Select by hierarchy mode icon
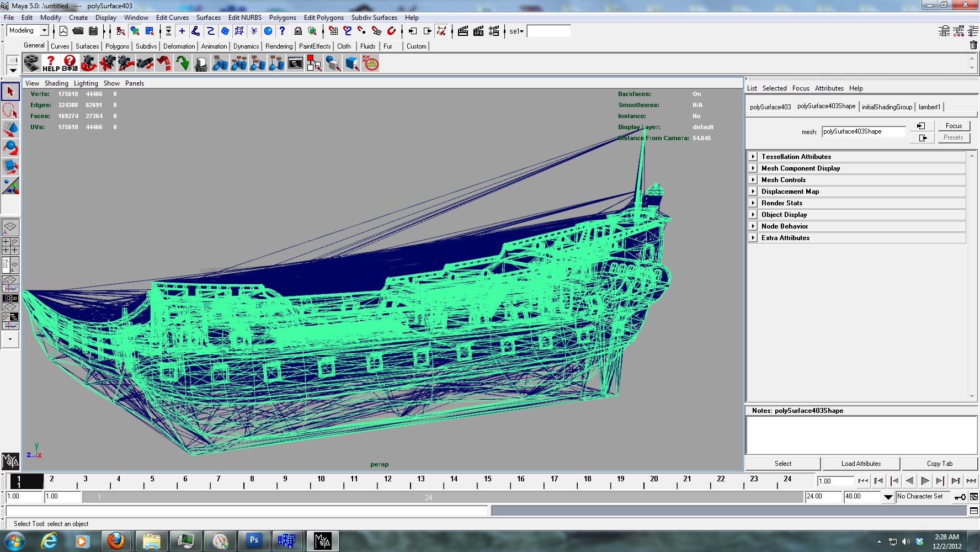980x552 pixels. [x=121, y=31]
